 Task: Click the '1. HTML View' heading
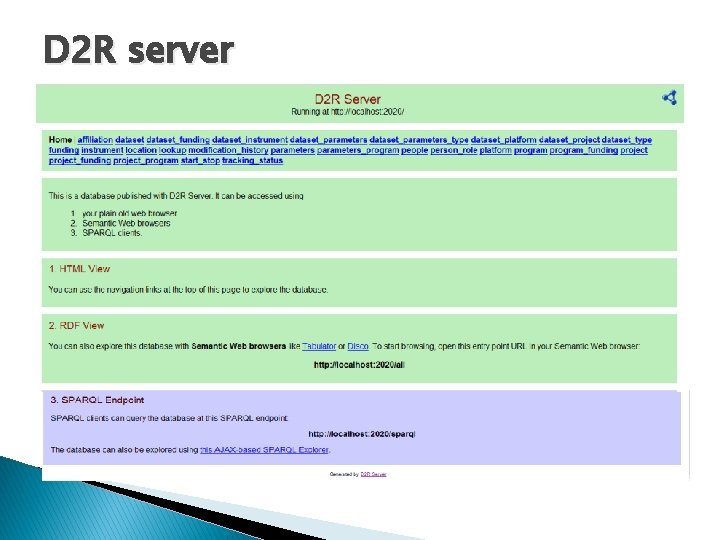click(x=79, y=269)
